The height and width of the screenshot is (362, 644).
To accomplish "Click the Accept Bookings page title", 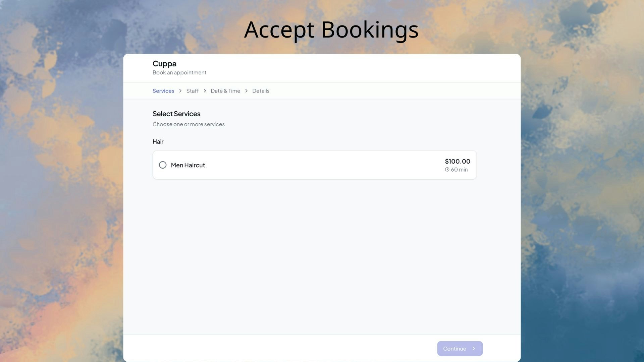I will tap(331, 30).
